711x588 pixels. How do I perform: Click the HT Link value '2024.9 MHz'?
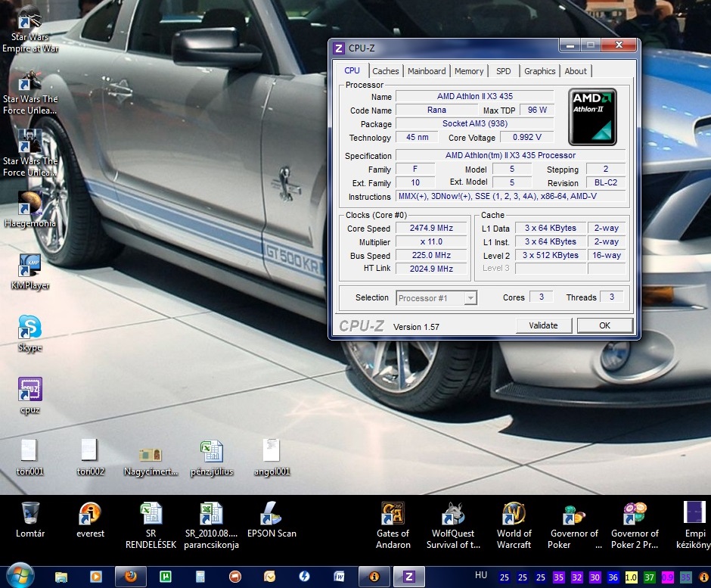431,269
